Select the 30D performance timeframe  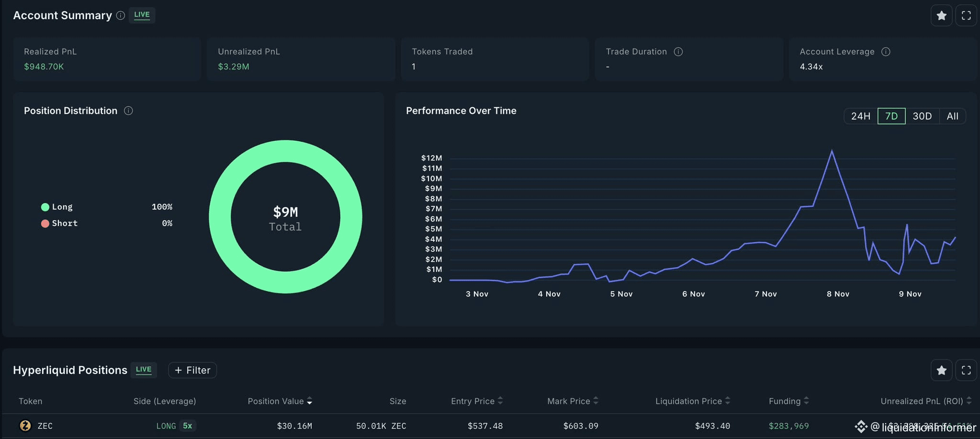pos(922,116)
